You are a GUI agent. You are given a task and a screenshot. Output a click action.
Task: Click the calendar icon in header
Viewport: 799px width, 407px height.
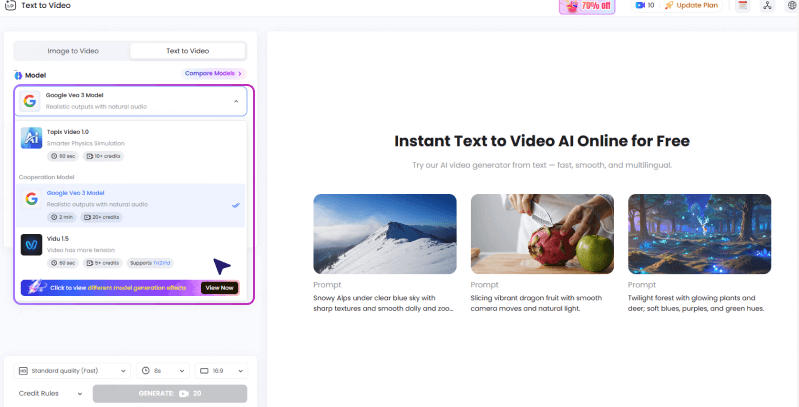(x=742, y=6)
